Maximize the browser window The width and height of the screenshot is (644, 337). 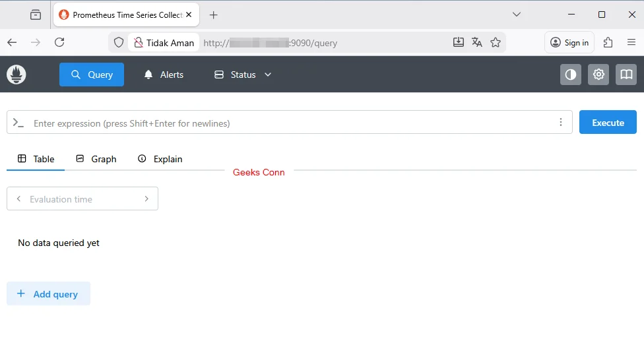(x=602, y=15)
